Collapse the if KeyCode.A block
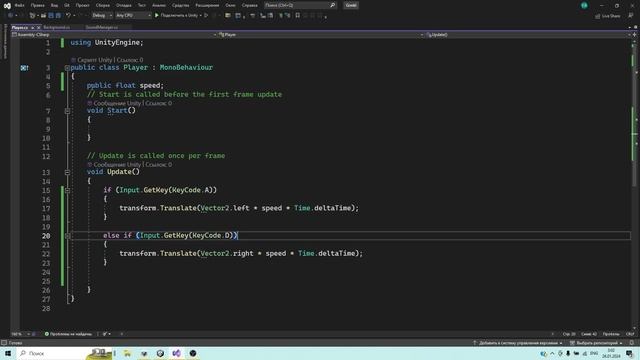Viewport: 640px width, 360px height. 67,191
